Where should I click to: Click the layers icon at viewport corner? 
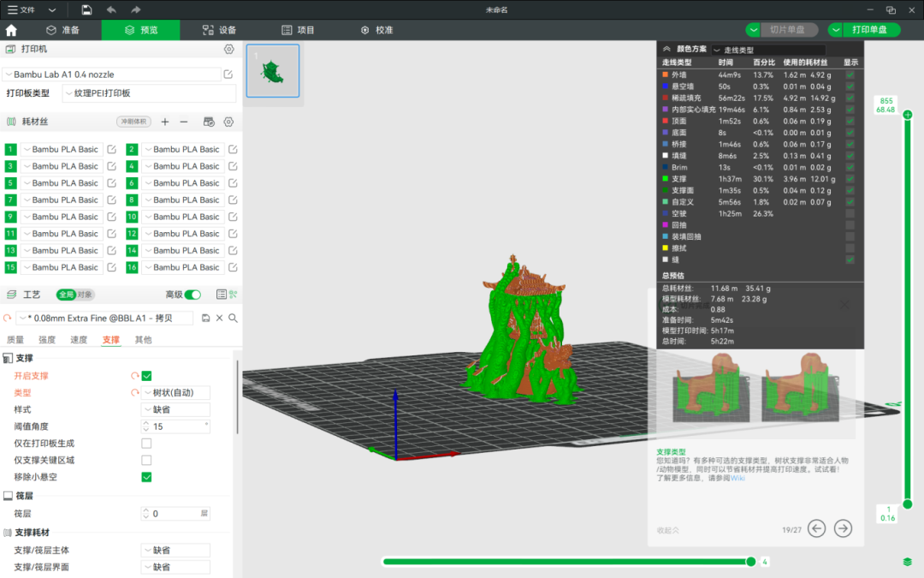pos(908,562)
